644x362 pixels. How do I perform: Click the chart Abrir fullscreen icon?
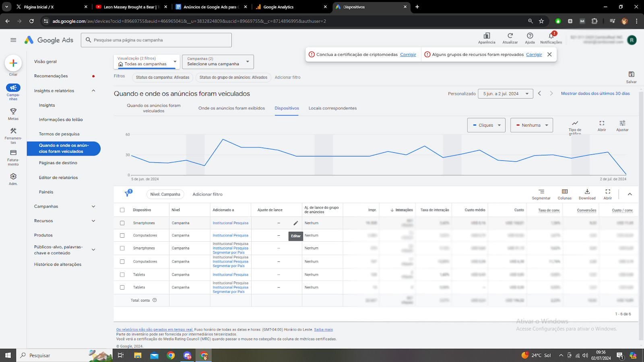[602, 123]
